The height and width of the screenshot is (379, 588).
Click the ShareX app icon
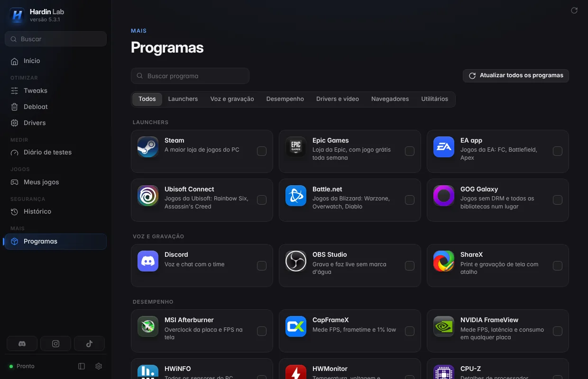click(444, 261)
